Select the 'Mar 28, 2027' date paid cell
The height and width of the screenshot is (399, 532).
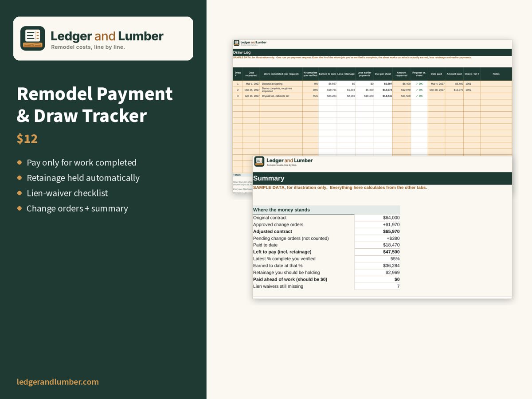coord(436,90)
